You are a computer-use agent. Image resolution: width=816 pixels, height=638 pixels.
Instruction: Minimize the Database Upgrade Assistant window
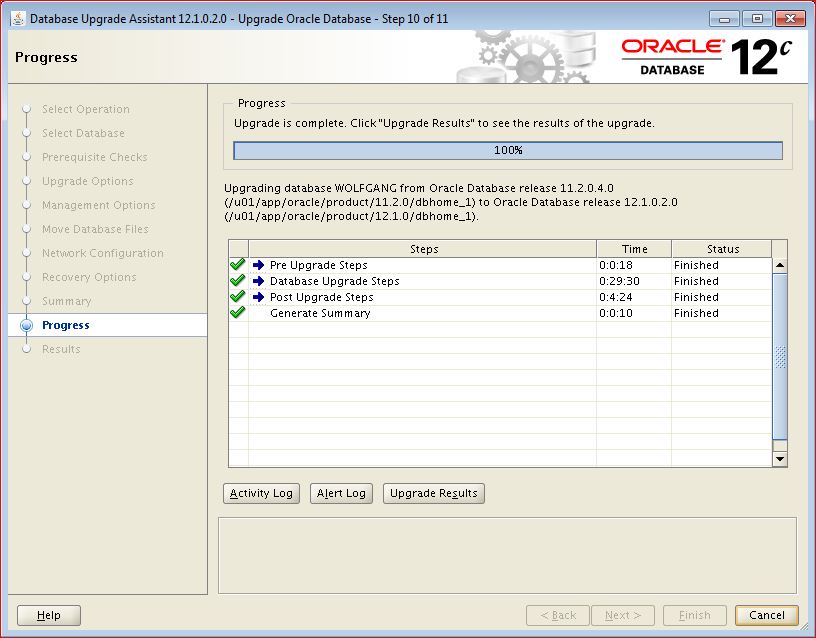724,19
